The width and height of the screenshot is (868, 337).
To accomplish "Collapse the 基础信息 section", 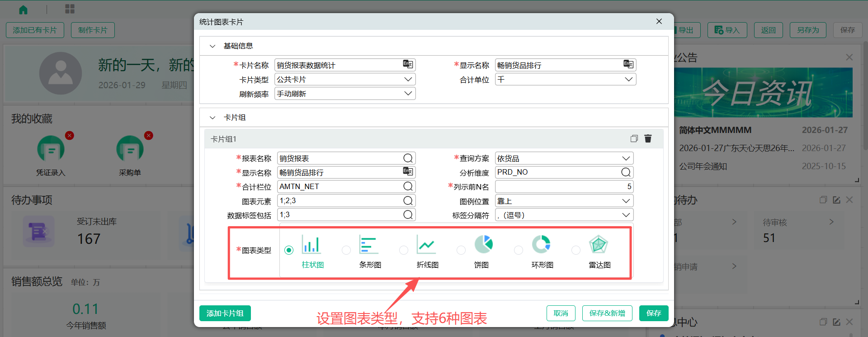I will tap(212, 46).
